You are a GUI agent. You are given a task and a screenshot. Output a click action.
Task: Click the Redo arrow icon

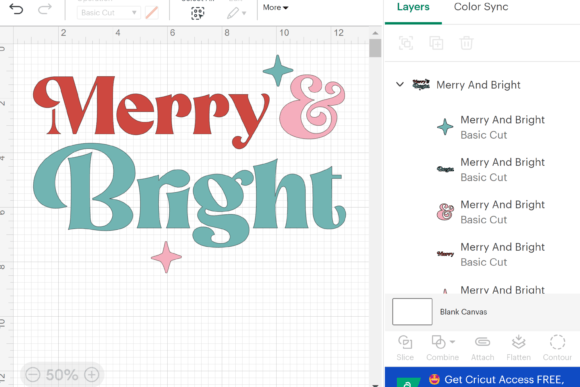(45, 9)
